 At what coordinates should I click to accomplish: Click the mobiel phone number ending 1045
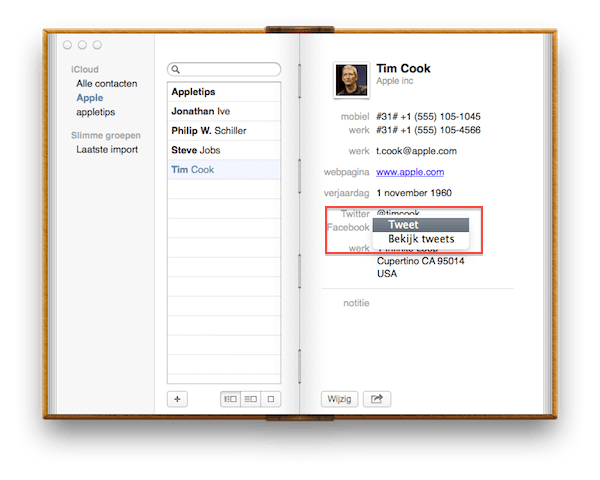[x=428, y=116]
